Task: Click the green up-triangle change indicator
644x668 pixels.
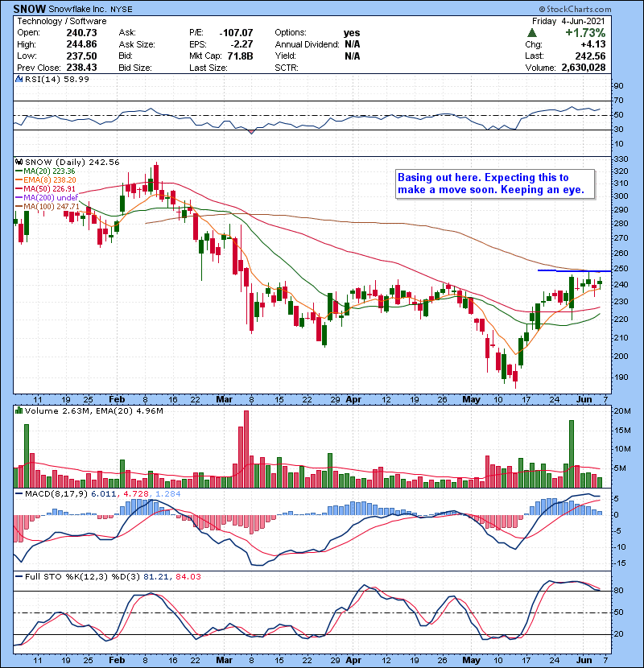Action: coord(531,32)
